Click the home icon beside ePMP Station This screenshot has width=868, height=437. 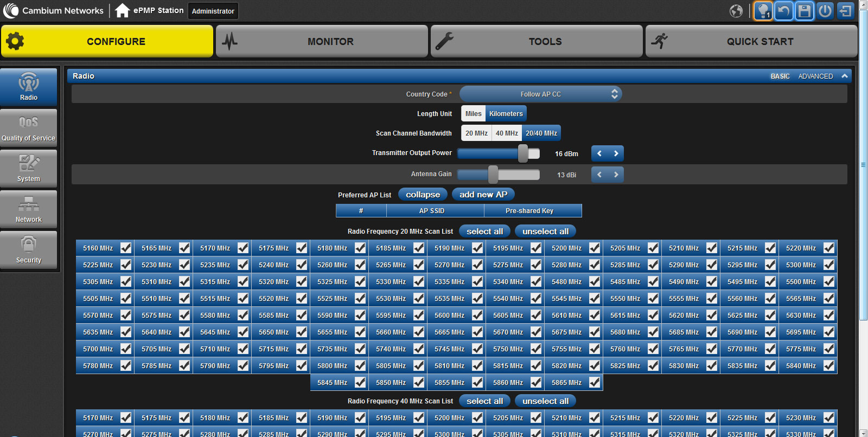(x=123, y=10)
